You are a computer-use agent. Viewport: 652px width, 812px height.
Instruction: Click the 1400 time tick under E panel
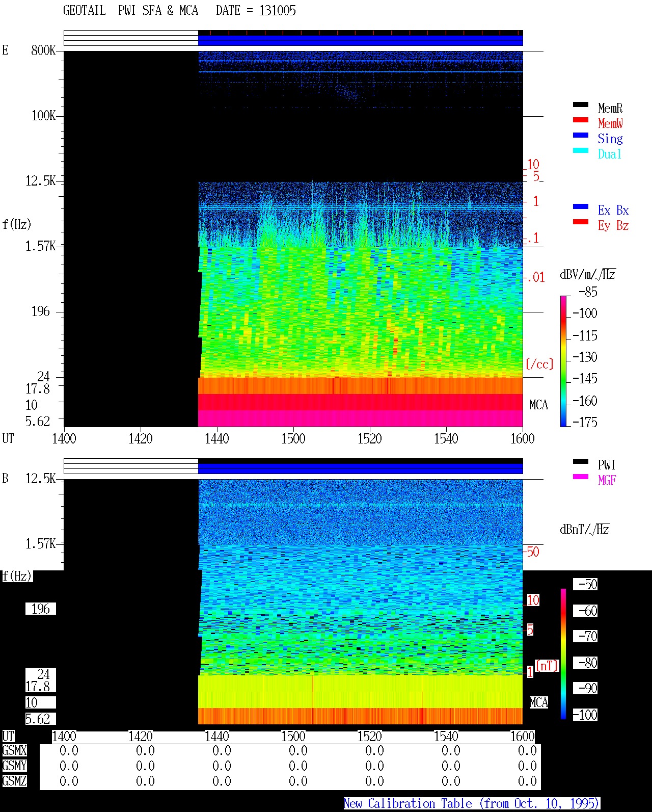(64, 438)
